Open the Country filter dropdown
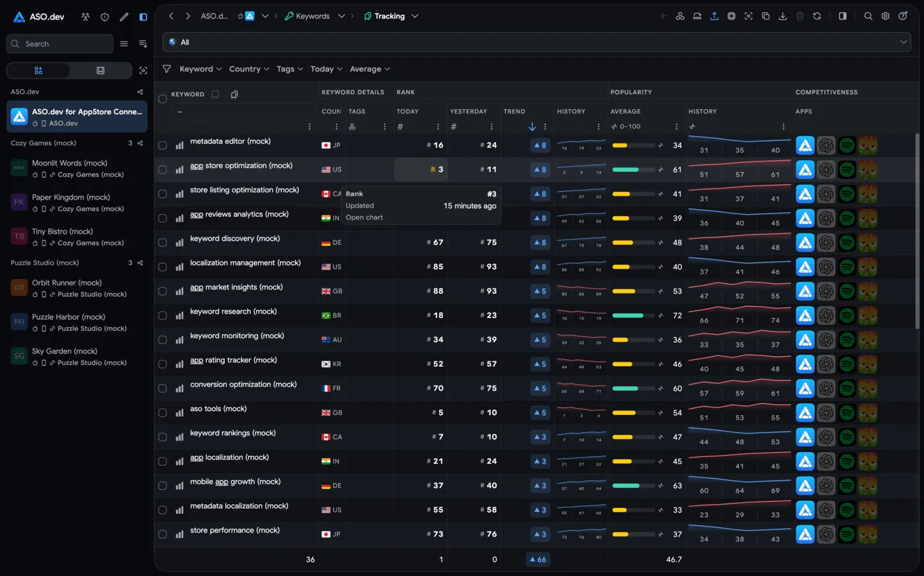 point(249,69)
